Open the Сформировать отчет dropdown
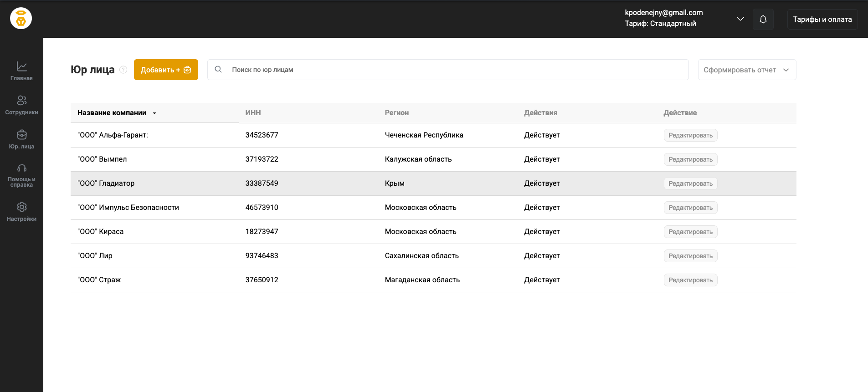The height and width of the screenshot is (392, 868). (x=747, y=70)
